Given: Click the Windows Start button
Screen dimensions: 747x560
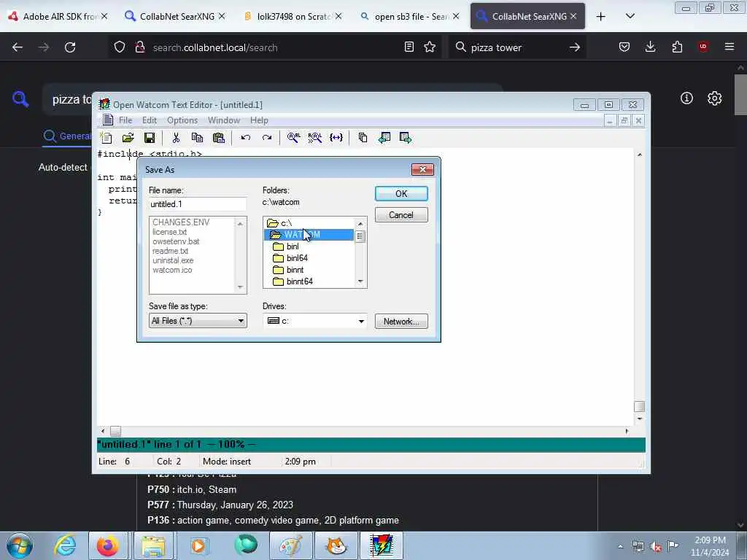Looking at the screenshot, I should click(20, 545).
